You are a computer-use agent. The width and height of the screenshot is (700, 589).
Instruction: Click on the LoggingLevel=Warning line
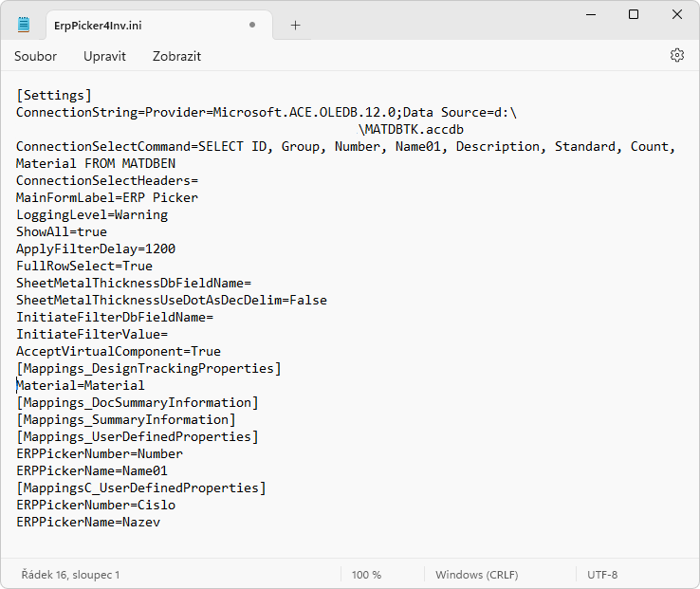pyautogui.click(x=92, y=215)
